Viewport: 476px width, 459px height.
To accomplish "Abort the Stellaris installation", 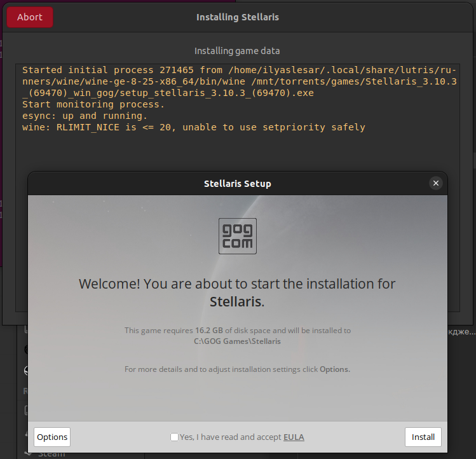I will [x=30, y=17].
